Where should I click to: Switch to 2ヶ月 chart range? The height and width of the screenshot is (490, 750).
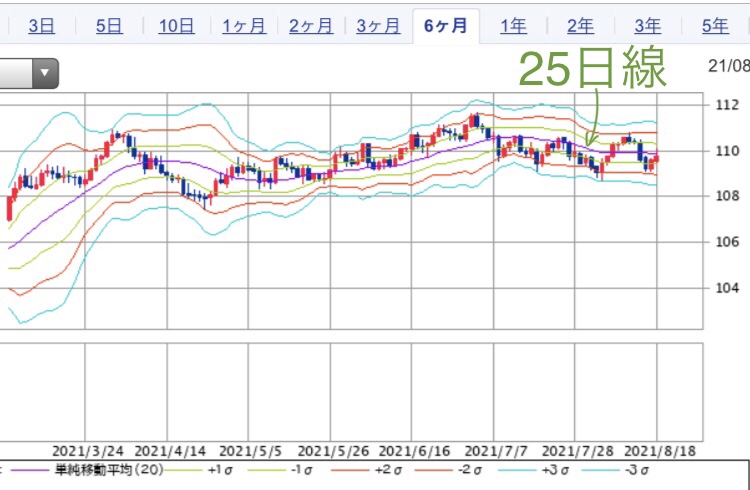[311, 26]
